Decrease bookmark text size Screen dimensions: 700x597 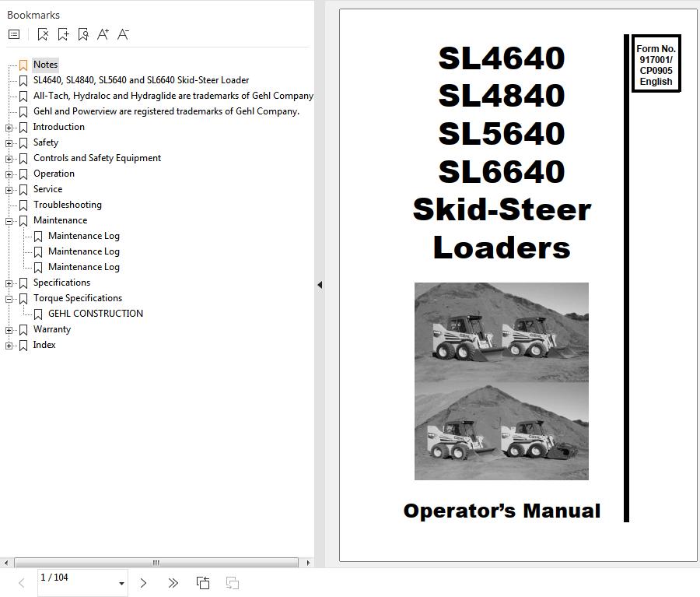point(123,34)
